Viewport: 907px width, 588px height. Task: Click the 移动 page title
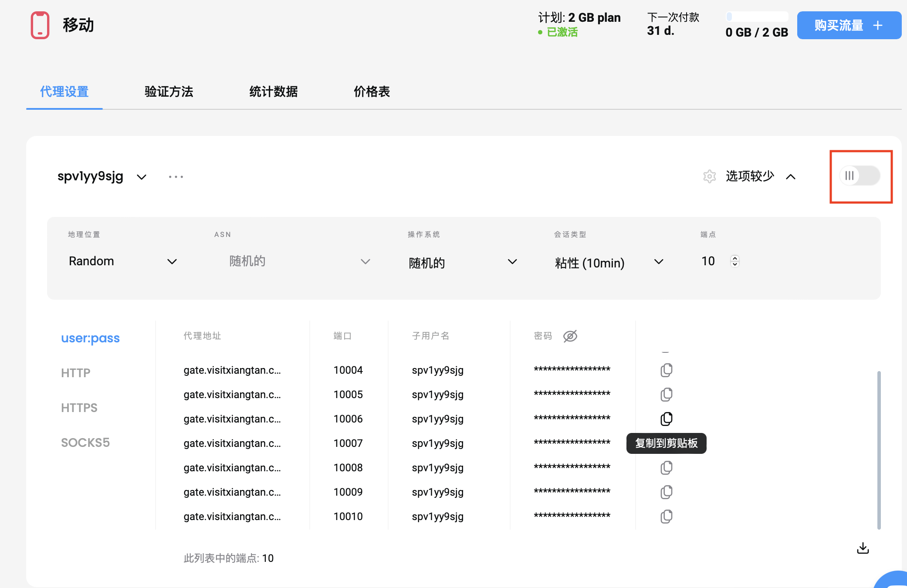tap(78, 25)
